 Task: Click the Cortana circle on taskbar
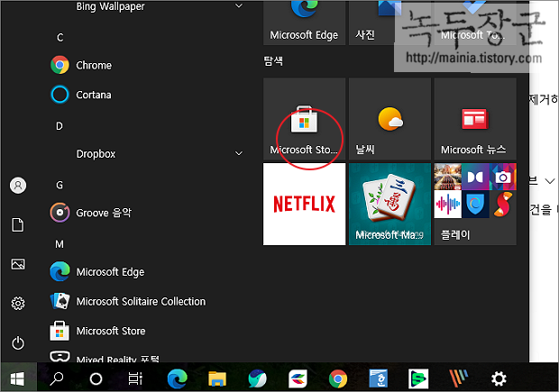(x=96, y=378)
